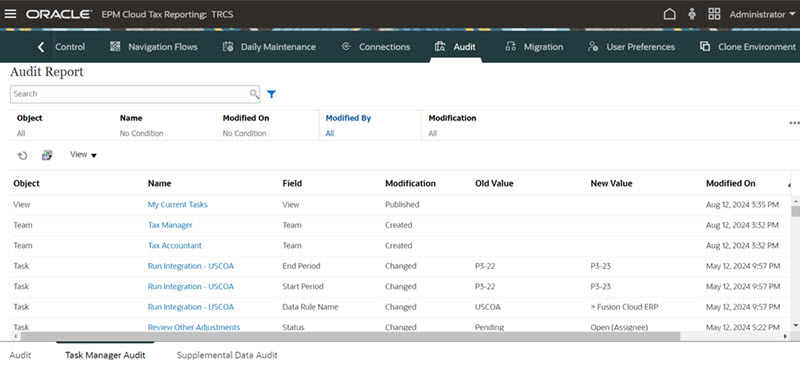
Task: Export the audit table to Excel
Action: (47, 155)
